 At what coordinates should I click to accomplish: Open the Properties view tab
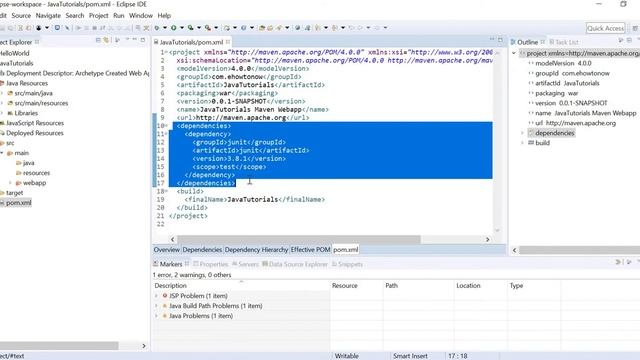click(211, 264)
